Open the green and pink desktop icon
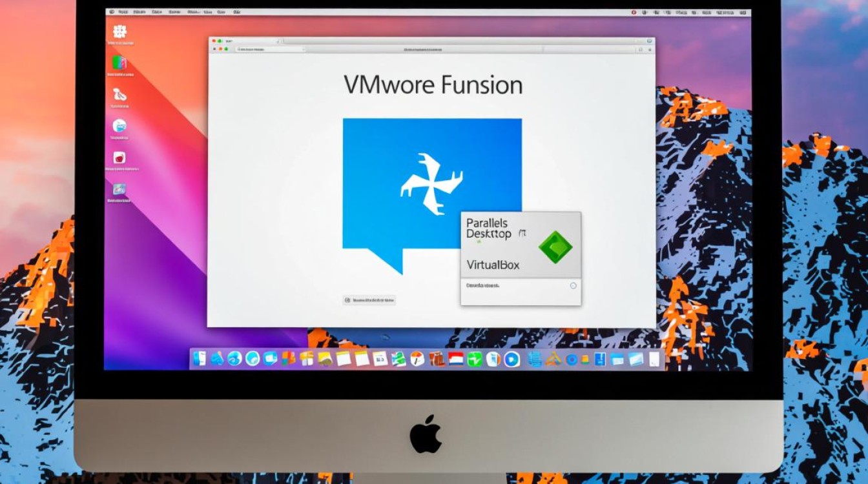Image resolution: width=868 pixels, height=484 pixels. click(119, 63)
